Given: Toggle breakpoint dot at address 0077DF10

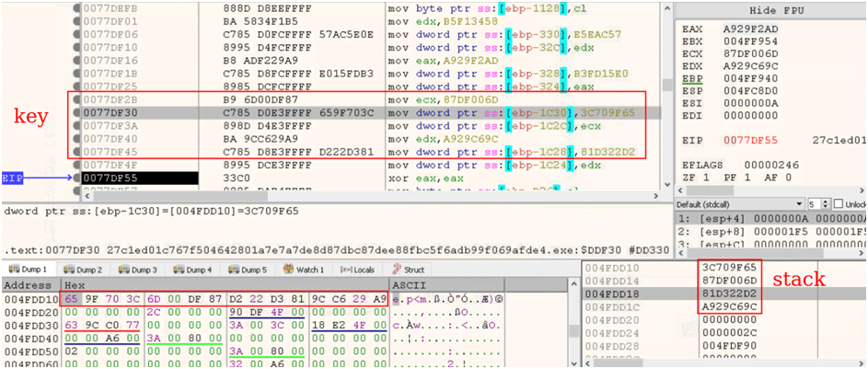Looking at the screenshot, I should [76, 48].
